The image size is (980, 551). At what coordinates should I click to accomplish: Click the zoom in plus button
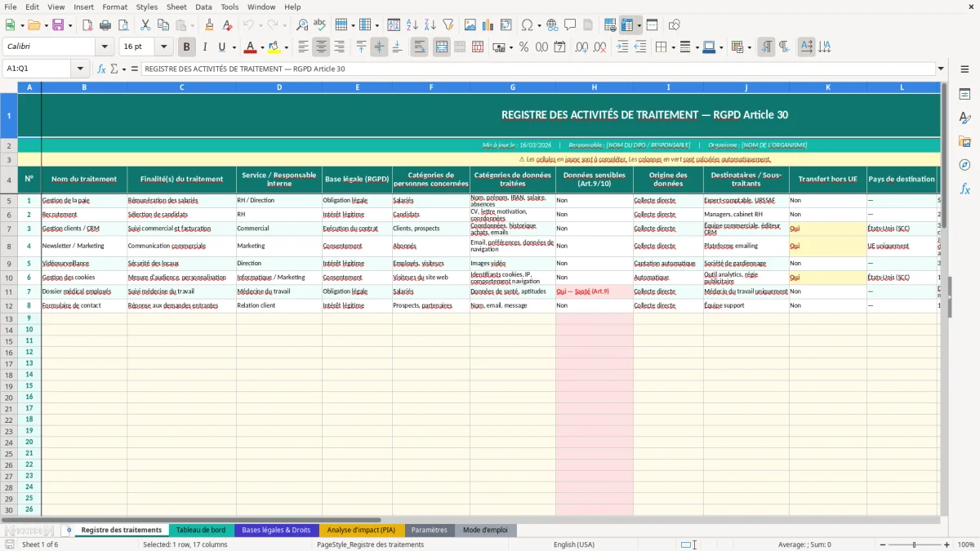coord(947,544)
